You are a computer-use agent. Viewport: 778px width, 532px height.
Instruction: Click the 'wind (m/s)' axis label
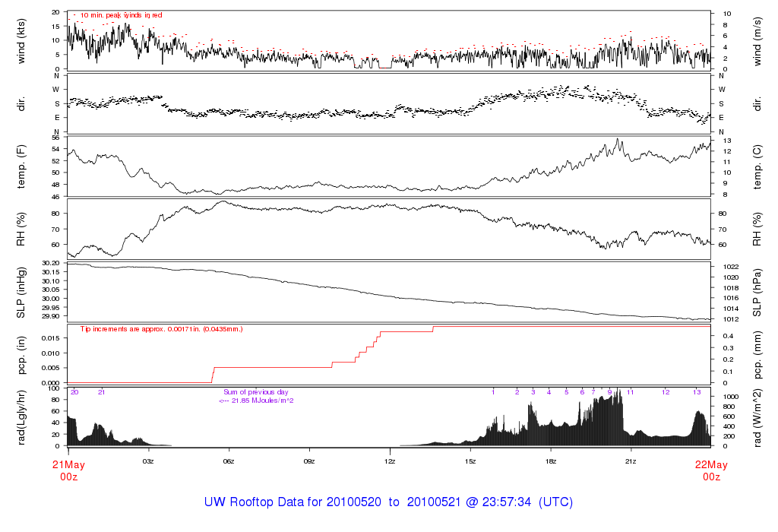click(x=757, y=42)
